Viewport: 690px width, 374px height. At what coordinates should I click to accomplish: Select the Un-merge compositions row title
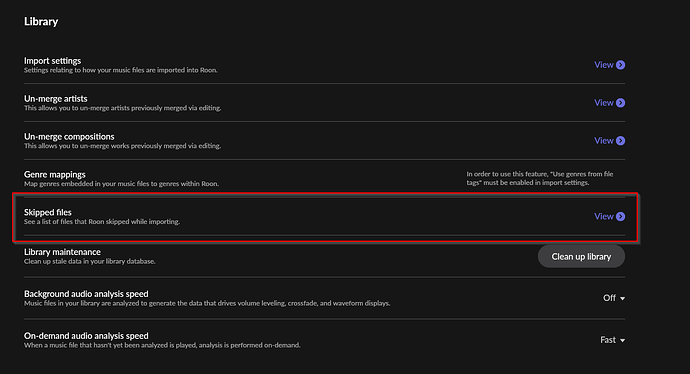coord(69,136)
